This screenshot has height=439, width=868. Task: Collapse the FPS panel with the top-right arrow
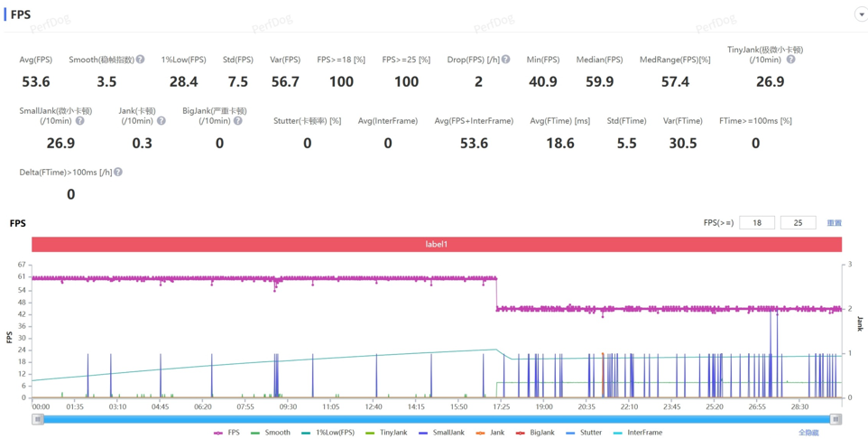point(861,14)
